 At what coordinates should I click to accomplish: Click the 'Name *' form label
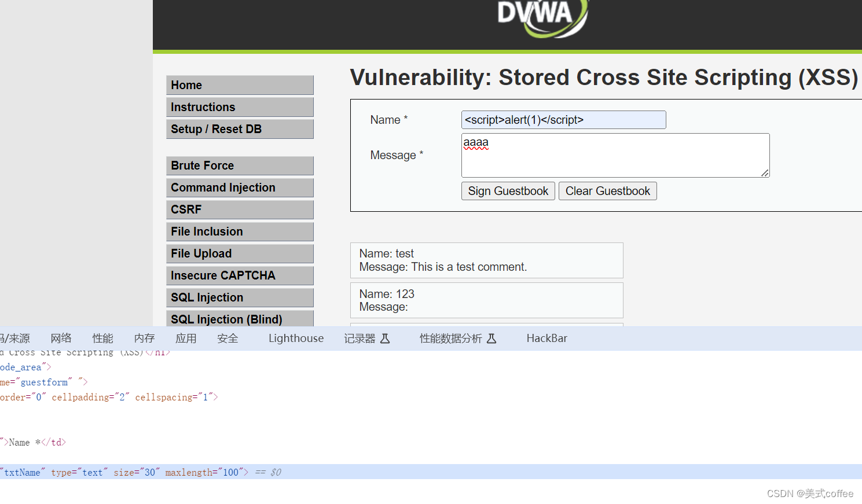tap(389, 120)
